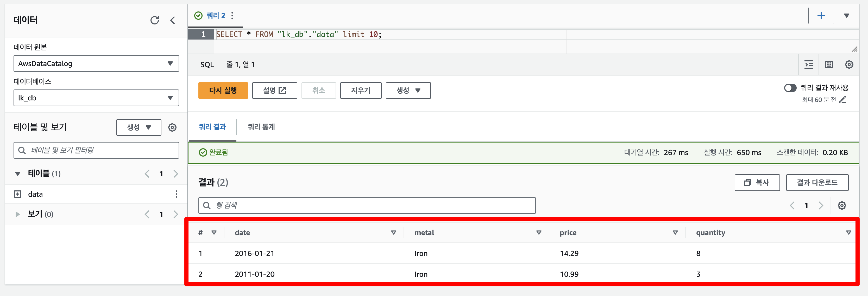Click the run again button
Screen dimensions: 868x296
tap(223, 90)
